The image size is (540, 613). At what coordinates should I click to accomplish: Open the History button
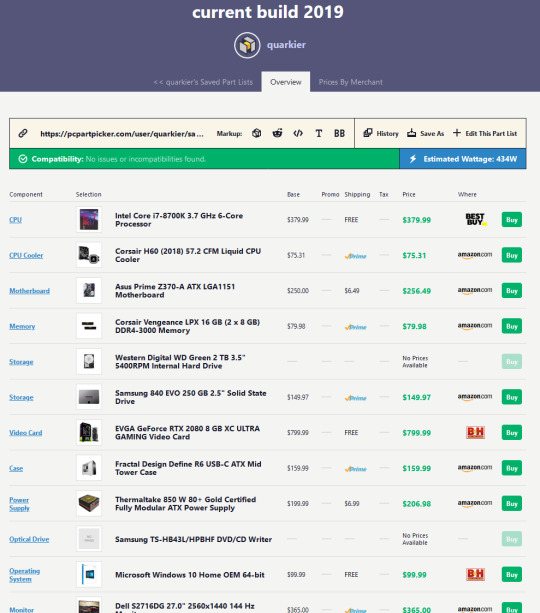coord(381,133)
